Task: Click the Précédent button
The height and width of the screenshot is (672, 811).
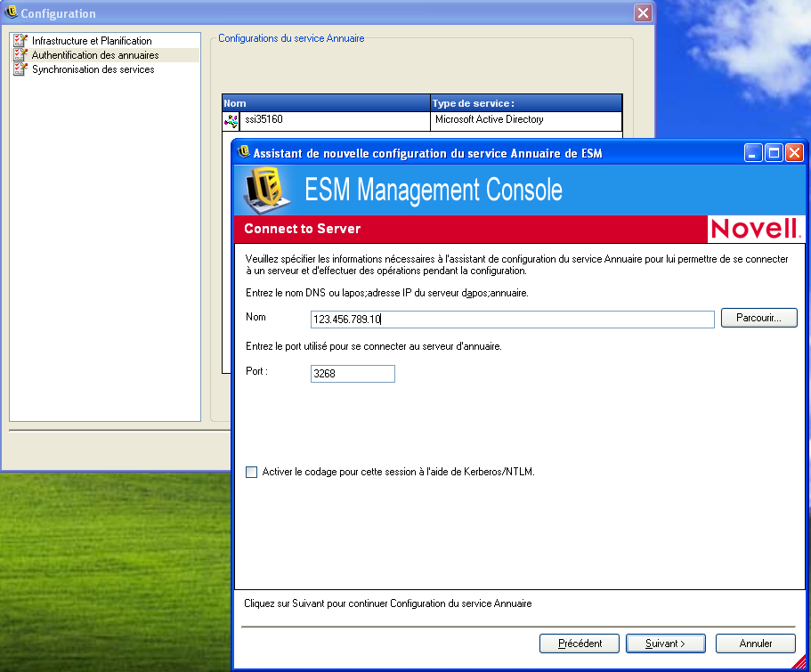Action: click(580, 644)
